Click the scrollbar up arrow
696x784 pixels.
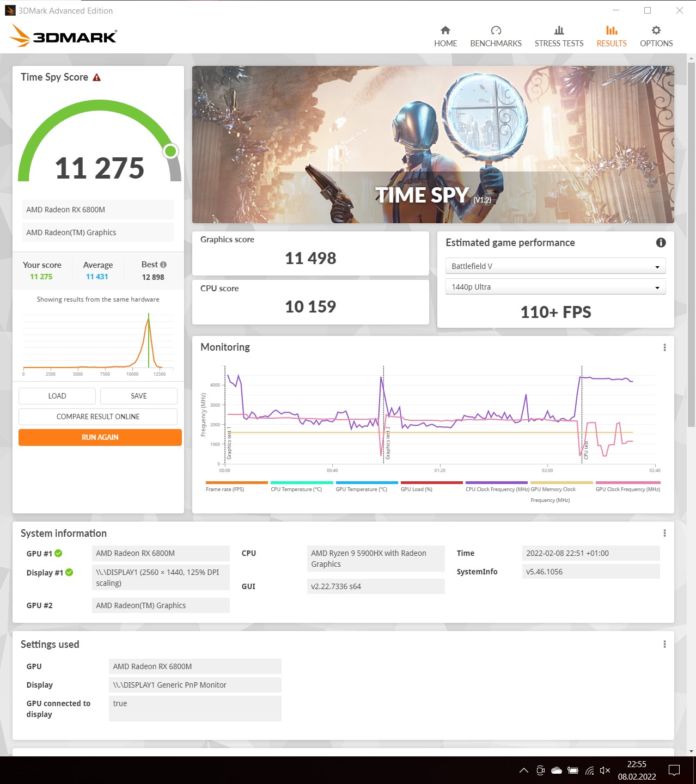pyautogui.click(x=691, y=58)
